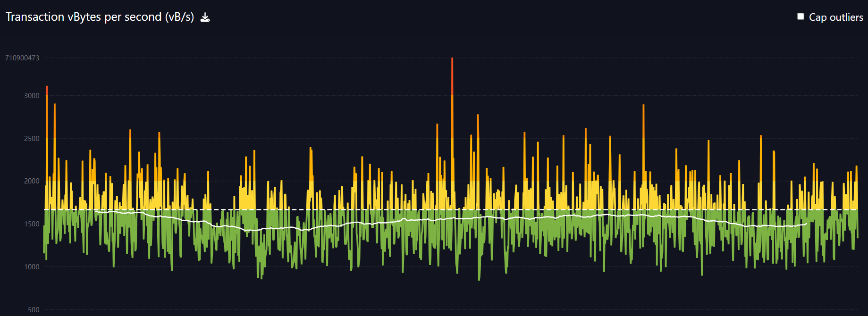
Task: Click the red tip of the tallest outlier spike
Action: [x=452, y=71]
